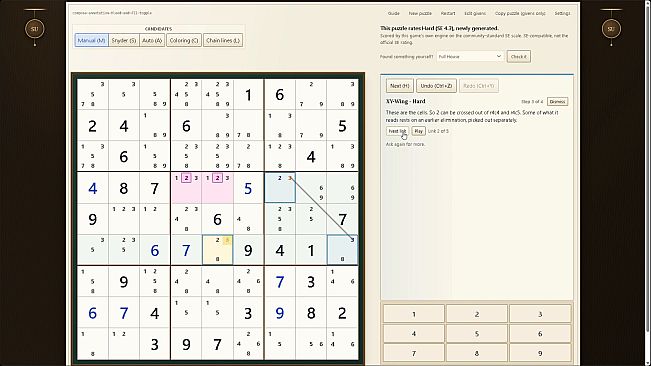
Task: Select the blue-outlined cell r4c7 with candidates 2 3
Action: click(280, 188)
